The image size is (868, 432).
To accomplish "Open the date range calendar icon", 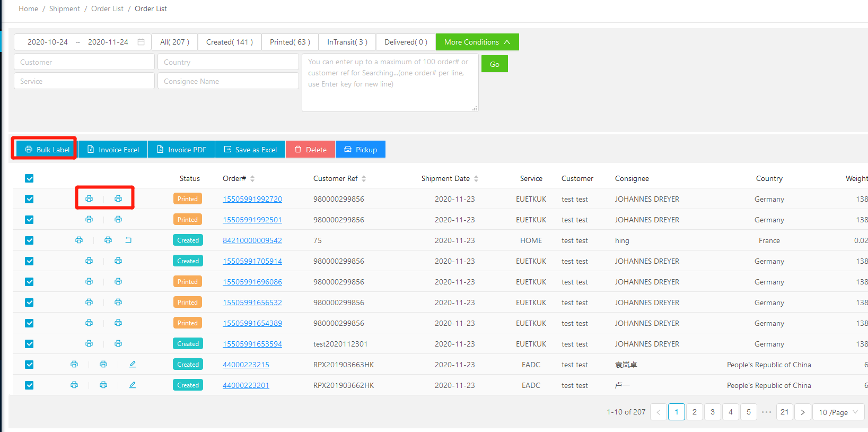I will (x=141, y=42).
